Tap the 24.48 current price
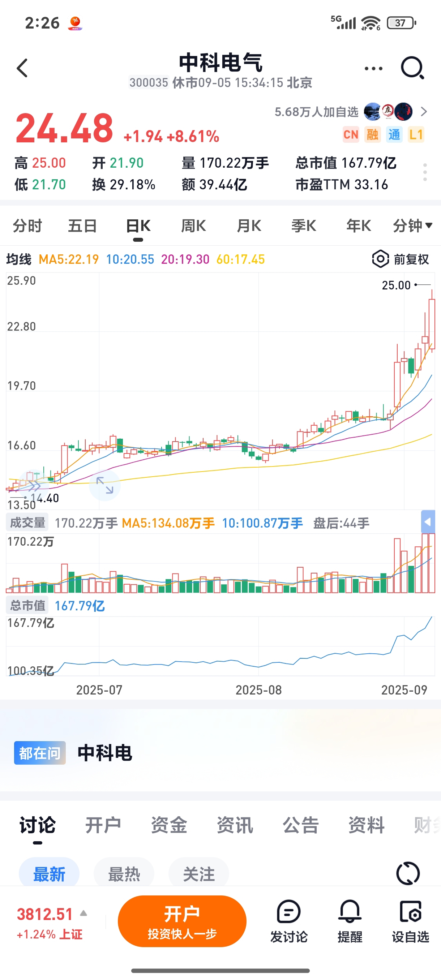 [65, 128]
